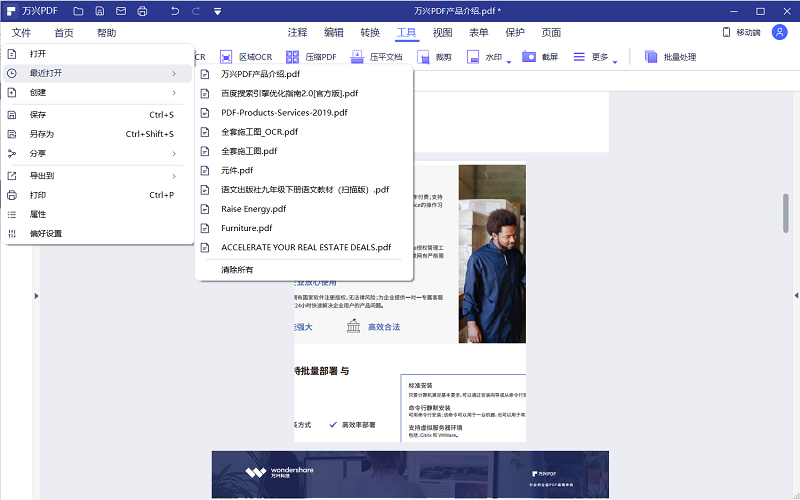
Task: Open 偏好设置 preferences
Action: (x=97, y=234)
